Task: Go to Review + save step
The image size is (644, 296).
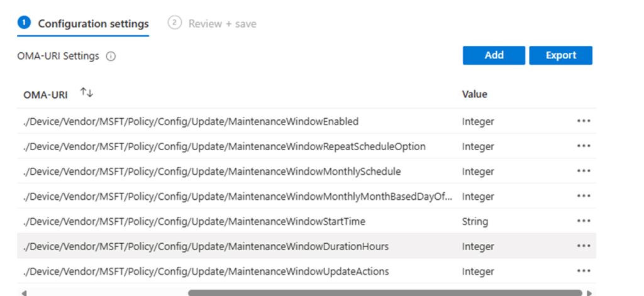Action: point(223,24)
